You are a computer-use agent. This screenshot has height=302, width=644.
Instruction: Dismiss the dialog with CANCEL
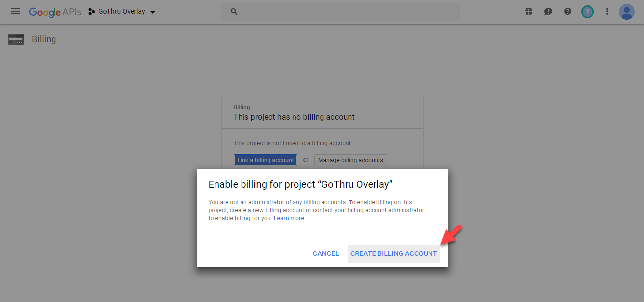click(x=325, y=253)
